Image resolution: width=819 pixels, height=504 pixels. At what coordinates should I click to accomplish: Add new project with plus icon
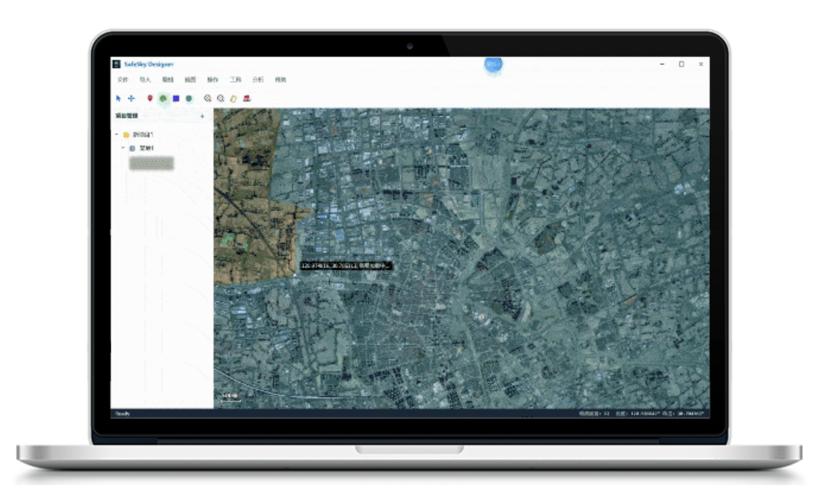pos(202,116)
